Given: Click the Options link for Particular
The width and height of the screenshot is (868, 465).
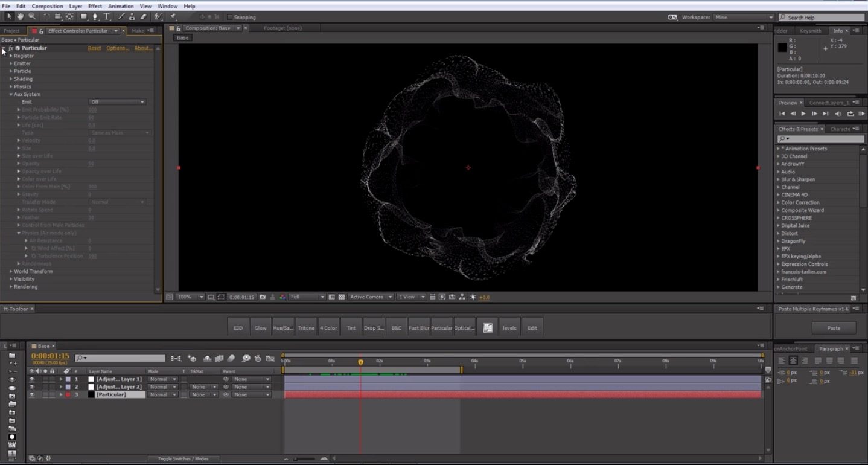Looking at the screenshot, I should [118, 48].
